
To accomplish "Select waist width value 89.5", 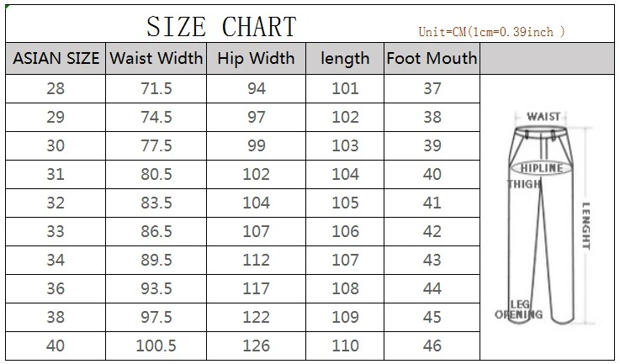I will (156, 260).
